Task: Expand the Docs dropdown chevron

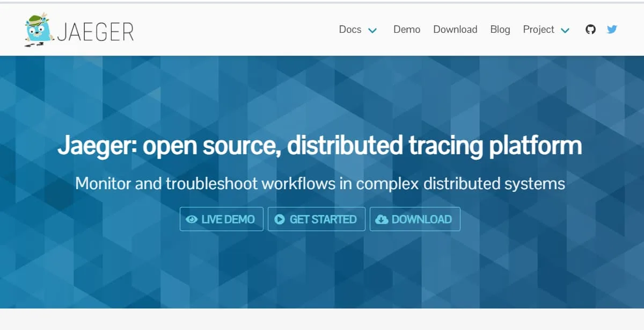Action: coord(372,31)
